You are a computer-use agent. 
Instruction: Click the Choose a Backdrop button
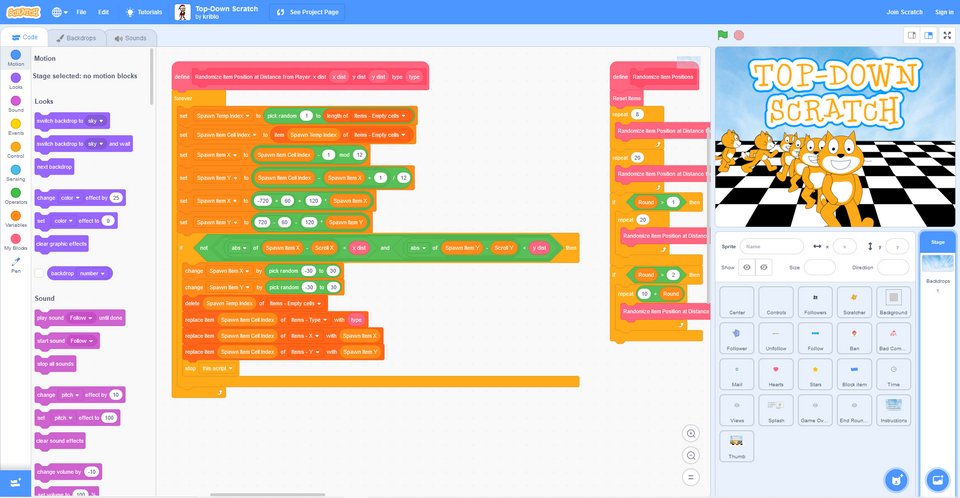tap(937, 480)
